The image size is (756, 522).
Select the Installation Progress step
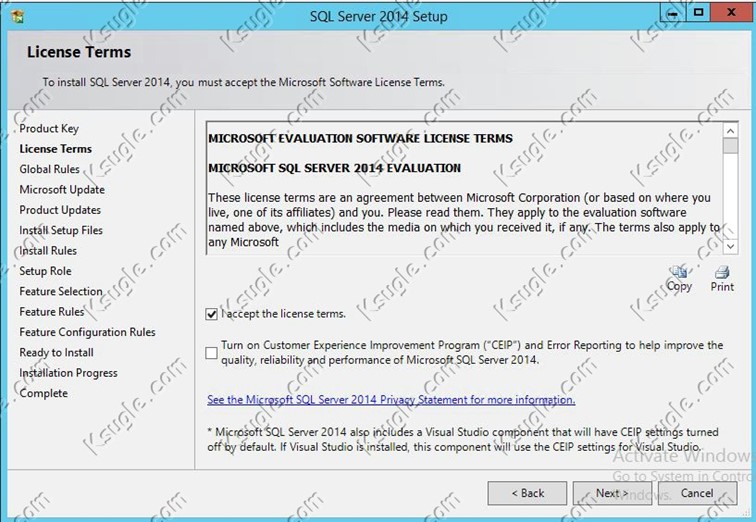point(68,373)
